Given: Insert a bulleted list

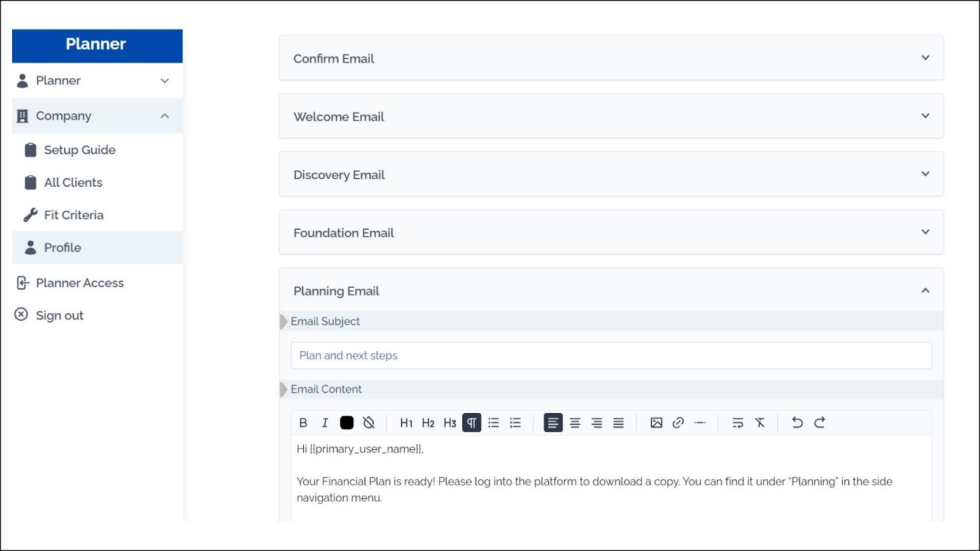Looking at the screenshot, I should 494,422.
